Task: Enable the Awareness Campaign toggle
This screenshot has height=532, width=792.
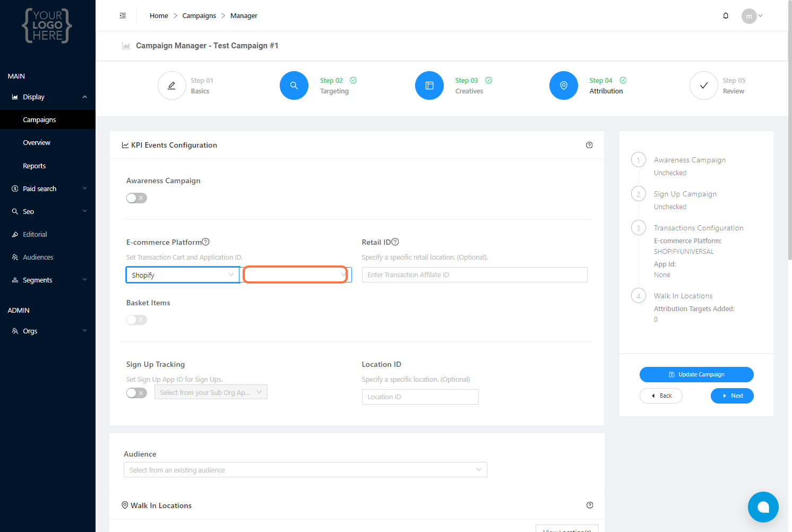Action: (x=136, y=198)
